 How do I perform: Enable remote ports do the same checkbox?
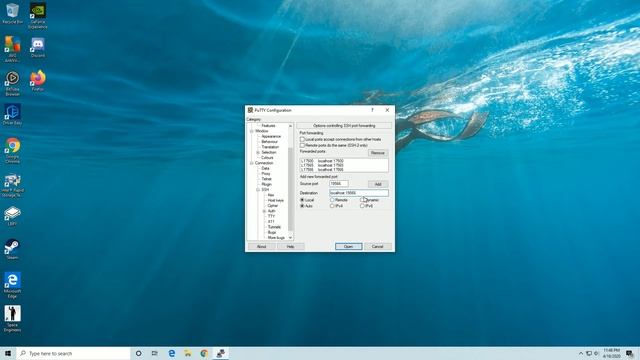coord(302,145)
